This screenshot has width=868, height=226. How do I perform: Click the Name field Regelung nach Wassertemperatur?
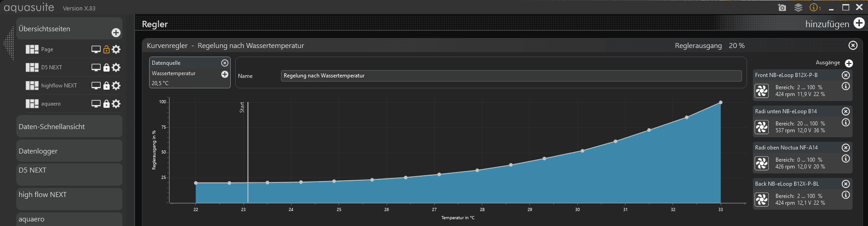[x=511, y=76]
